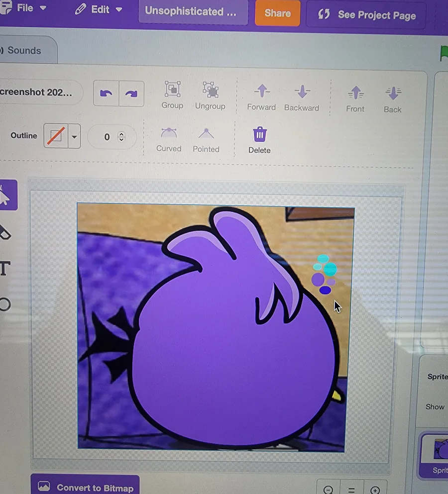The height and width of the screenshot is (494, 448).
Task: Open the Edit menu
Action: coord(99,9)
